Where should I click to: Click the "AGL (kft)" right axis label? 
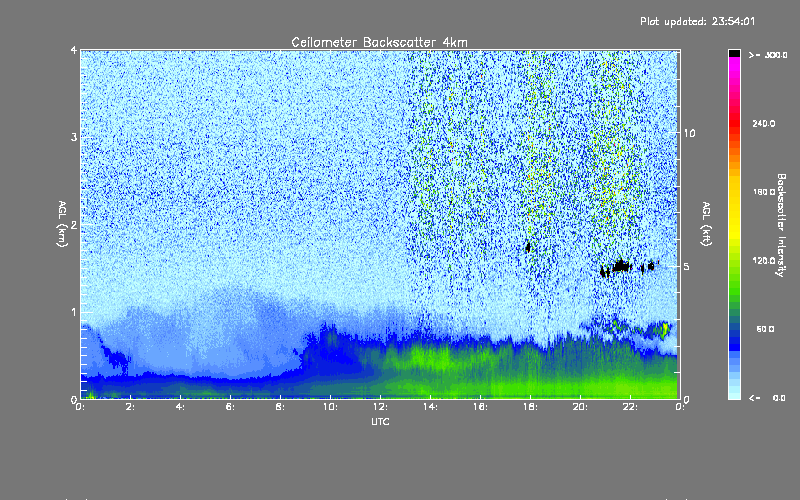(x=706, y=224)
